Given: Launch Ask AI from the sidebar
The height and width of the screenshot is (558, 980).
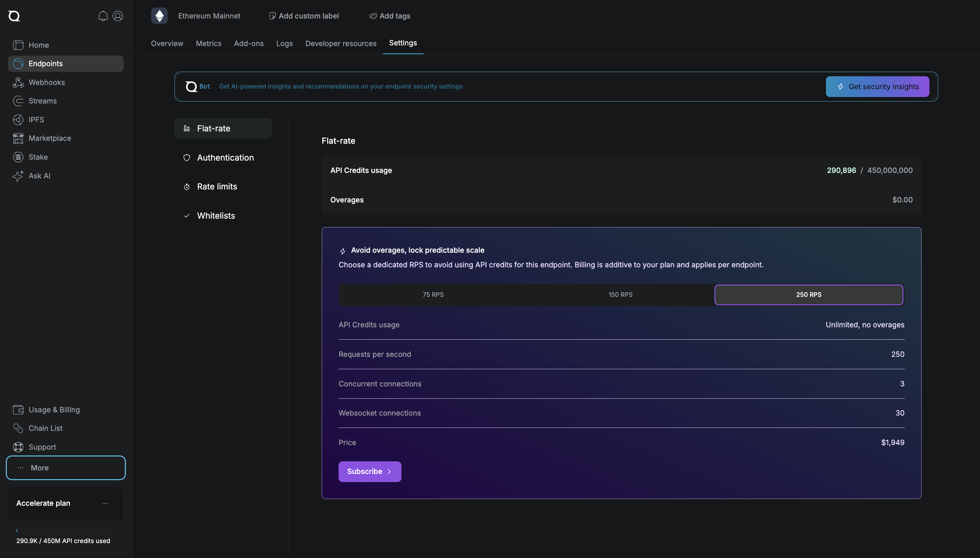Looking at the screenshot, I should coord(39,176).
